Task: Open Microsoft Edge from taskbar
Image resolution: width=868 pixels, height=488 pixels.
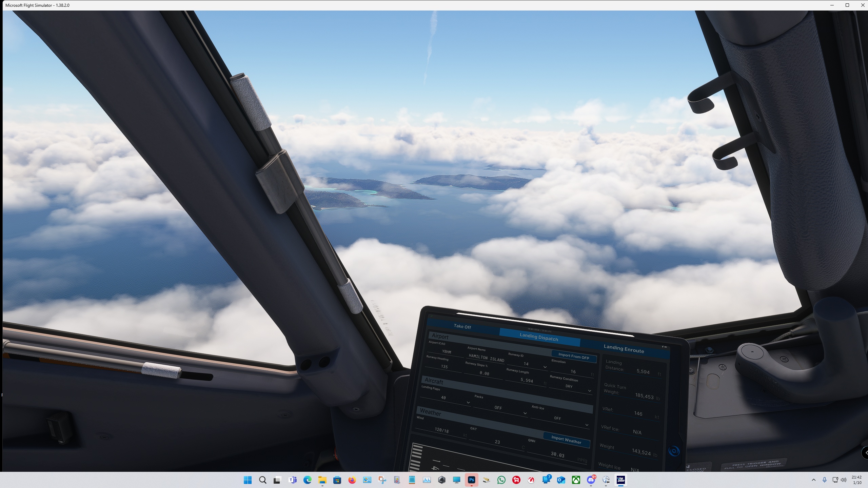Action: pos(307,480)
